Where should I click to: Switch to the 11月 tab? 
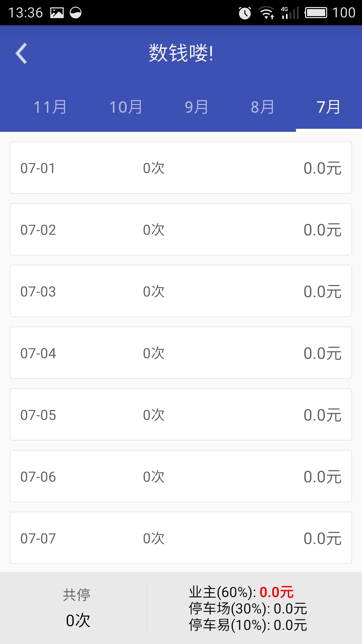(50, 107)
